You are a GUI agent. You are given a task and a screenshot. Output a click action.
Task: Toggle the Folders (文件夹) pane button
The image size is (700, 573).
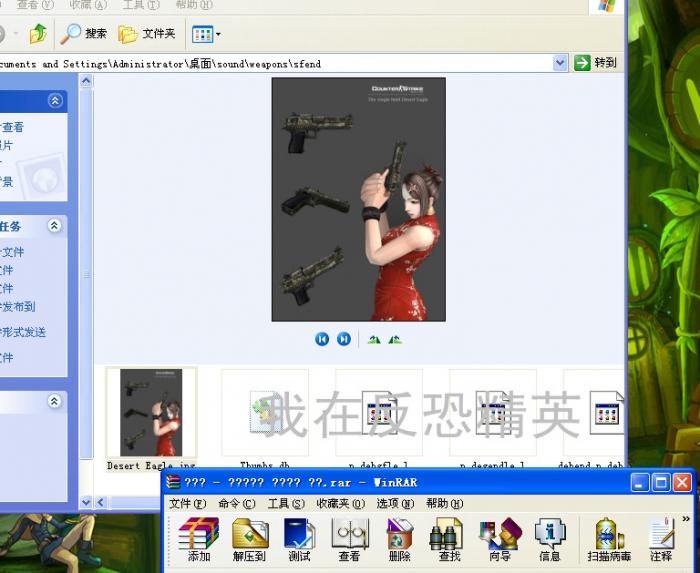147,33
